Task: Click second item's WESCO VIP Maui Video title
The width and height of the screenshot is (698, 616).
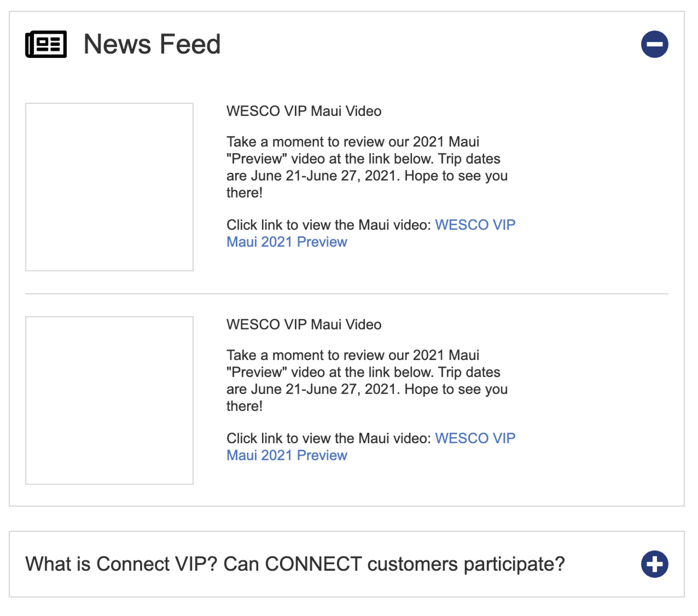Action: (x=304, y=324)
